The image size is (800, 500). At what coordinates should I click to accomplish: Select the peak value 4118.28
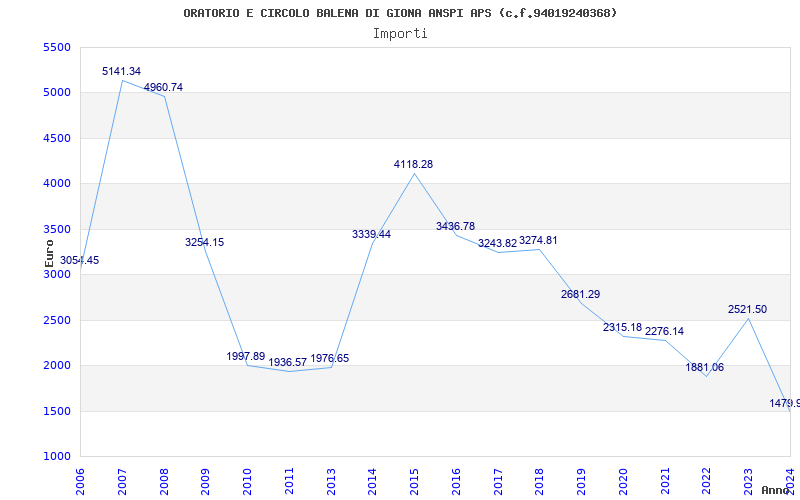coord(413,164)
